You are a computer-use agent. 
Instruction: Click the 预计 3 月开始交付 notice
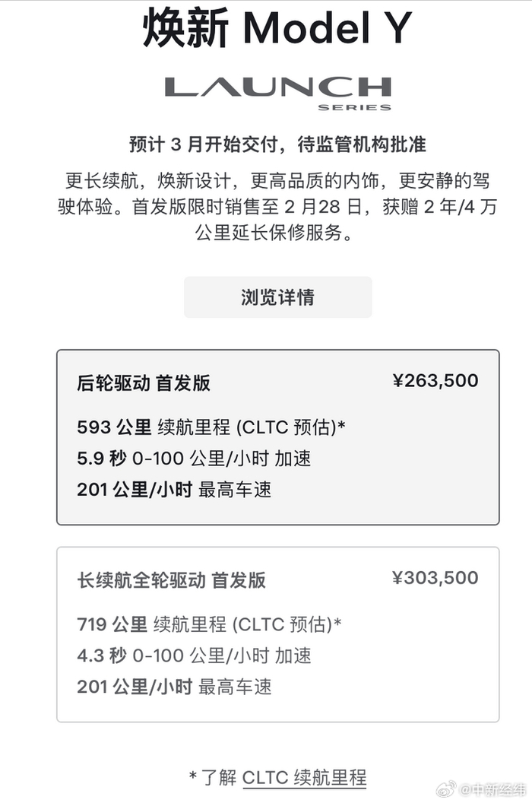pyautogui.click(x=277, y=144)
